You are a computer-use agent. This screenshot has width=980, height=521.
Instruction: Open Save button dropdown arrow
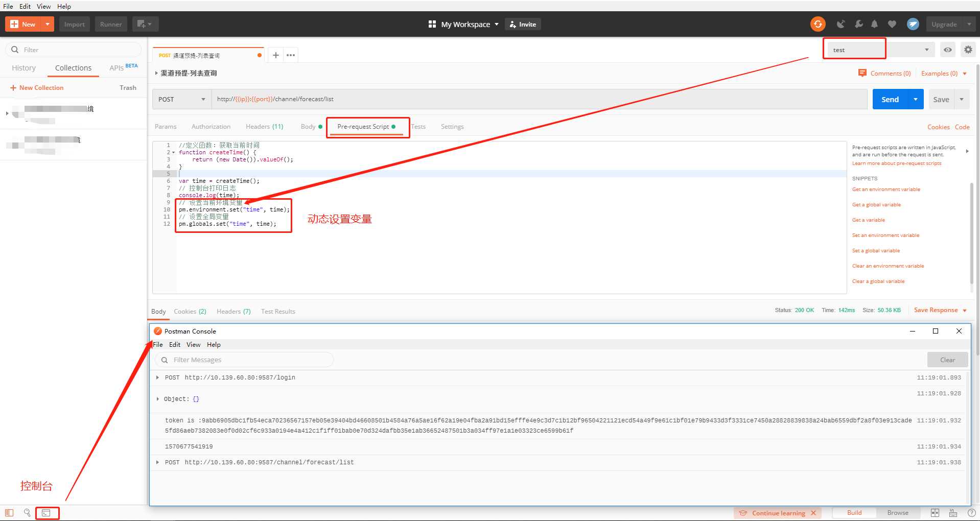[962, 99]
